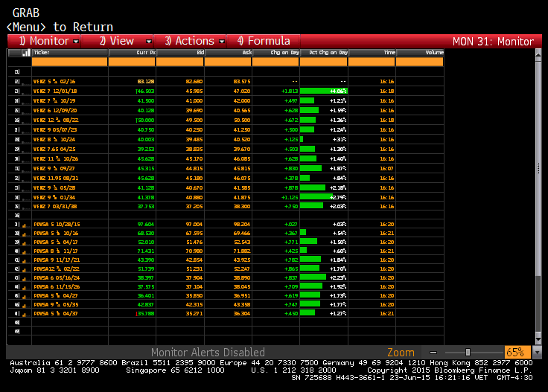The width and height of the screenshot is (548, 392).
Task: Sort by Pct Chg on Day header
Action: tap(324, 53)
